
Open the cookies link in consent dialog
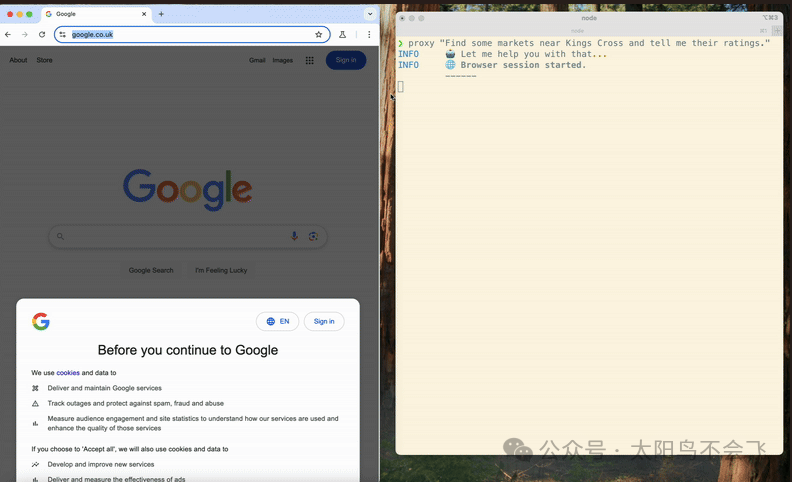tap(68, 373)
